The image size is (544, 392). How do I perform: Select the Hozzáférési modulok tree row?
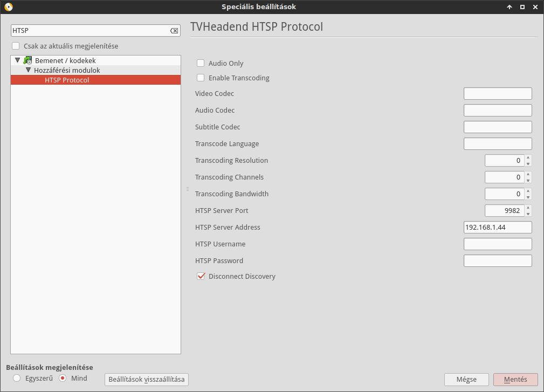point(96,70)
